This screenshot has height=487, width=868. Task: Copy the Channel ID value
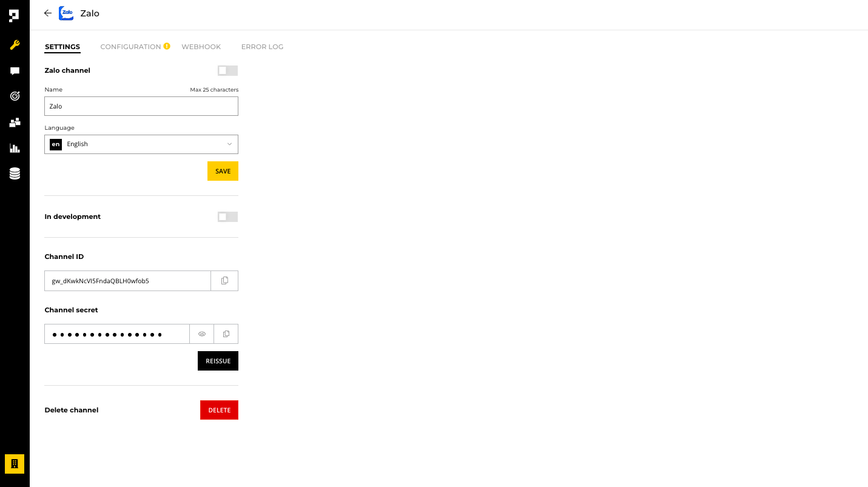(224, 281)
